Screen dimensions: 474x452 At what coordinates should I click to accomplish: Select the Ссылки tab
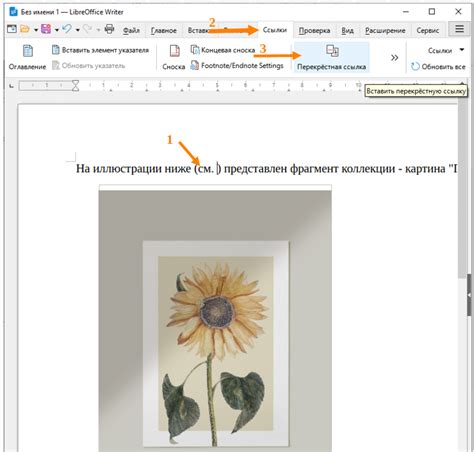(x=275, y=30)
